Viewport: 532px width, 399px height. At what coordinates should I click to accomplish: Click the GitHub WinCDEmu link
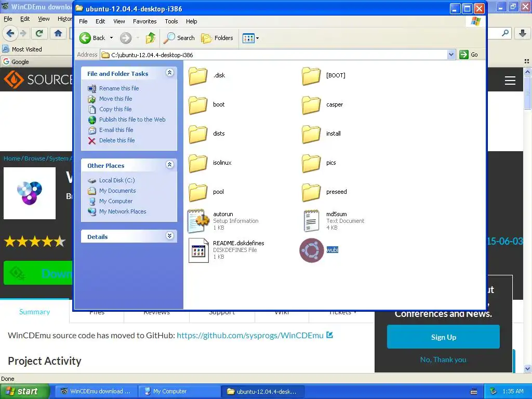coord(250,336)
